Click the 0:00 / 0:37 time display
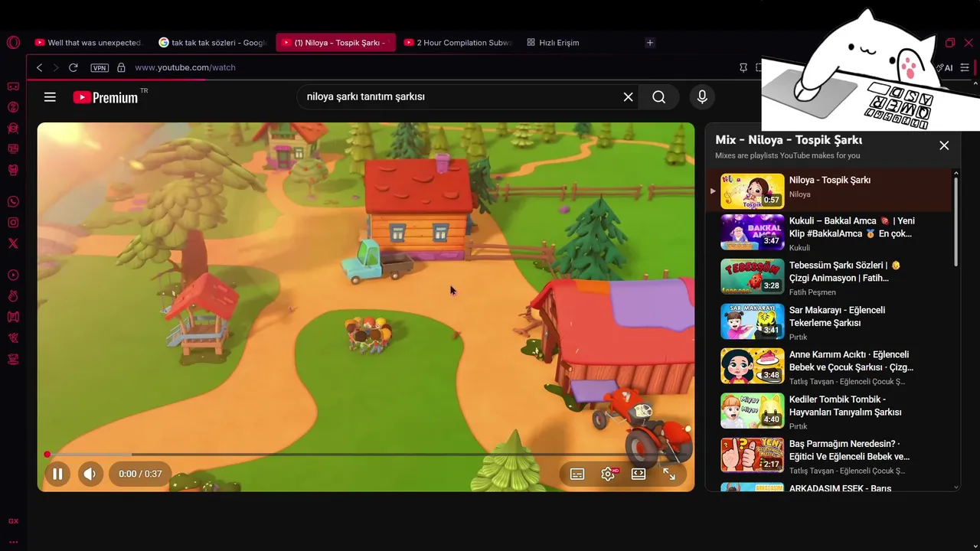Viewport: 980px width, 551px height. click(140, 474)
